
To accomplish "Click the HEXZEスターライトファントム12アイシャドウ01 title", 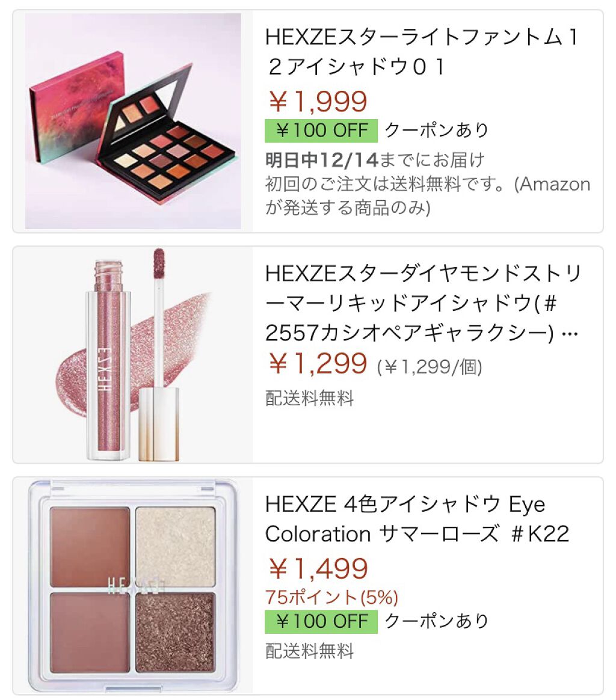I will (x=422, y=52).
